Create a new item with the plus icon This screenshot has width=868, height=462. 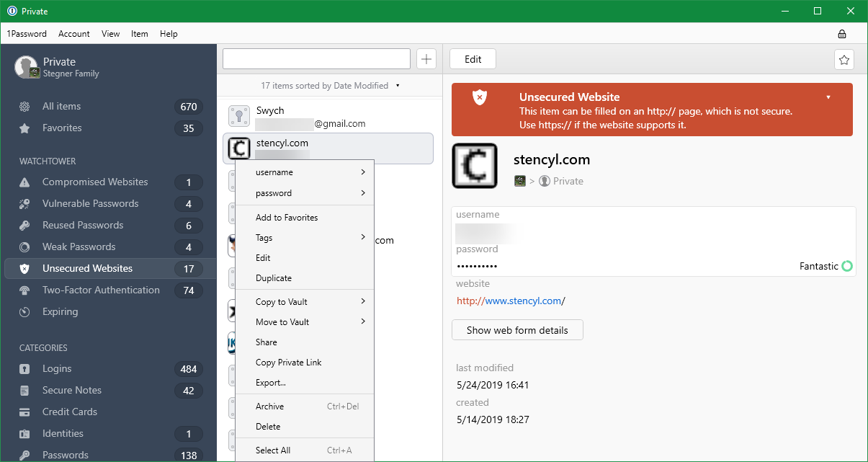click(x=426, y=58)
